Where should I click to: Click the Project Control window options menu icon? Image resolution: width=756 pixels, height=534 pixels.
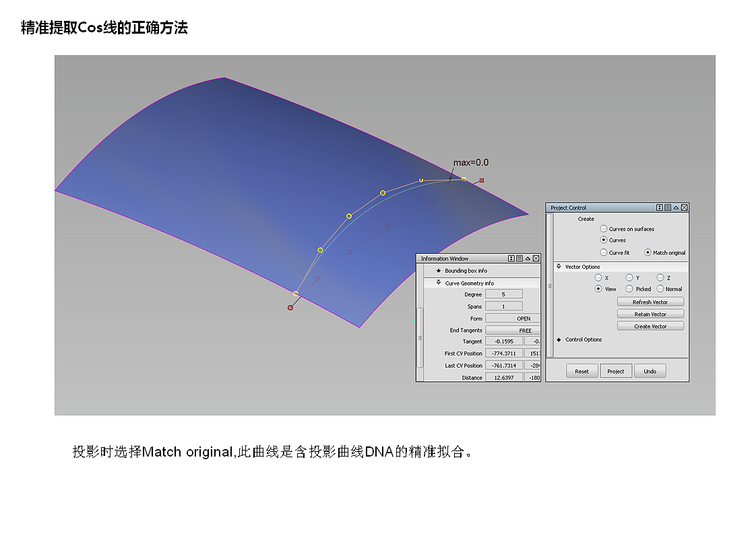[x=668, y=207]
